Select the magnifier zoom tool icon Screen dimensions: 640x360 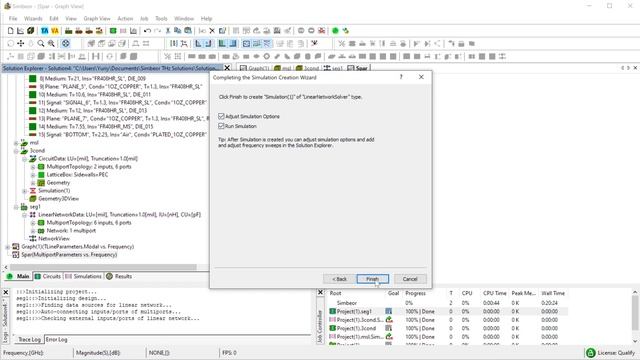point(41,43)
